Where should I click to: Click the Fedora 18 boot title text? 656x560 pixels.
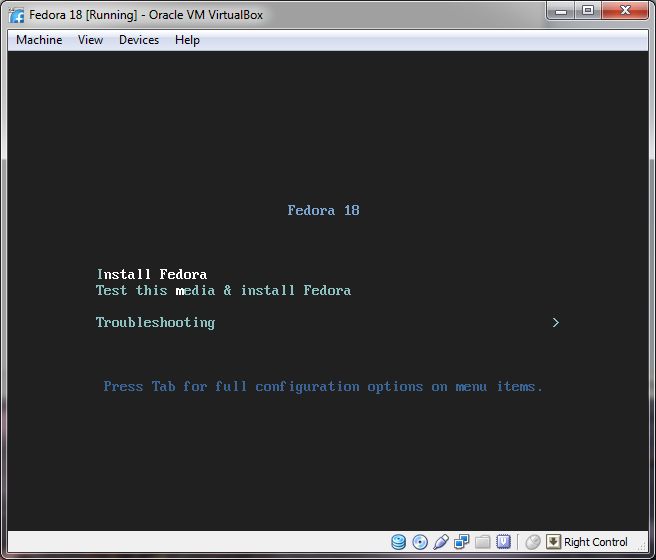click(323, 210)
